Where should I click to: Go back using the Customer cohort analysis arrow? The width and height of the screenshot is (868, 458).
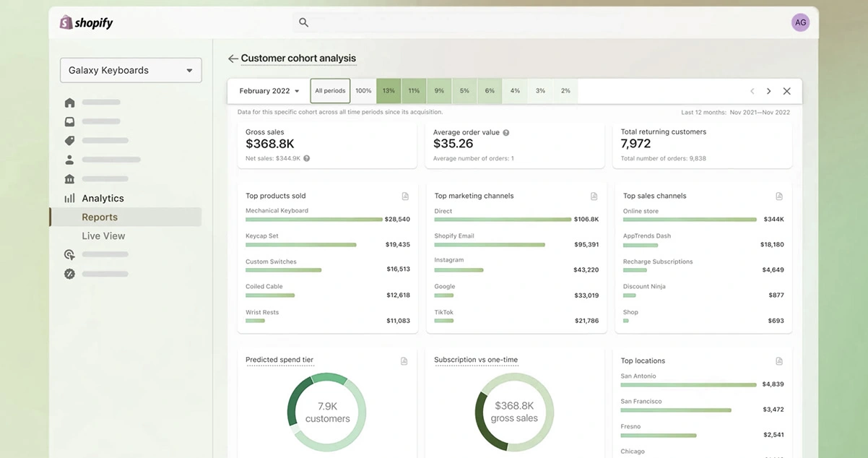coord(233,59)
